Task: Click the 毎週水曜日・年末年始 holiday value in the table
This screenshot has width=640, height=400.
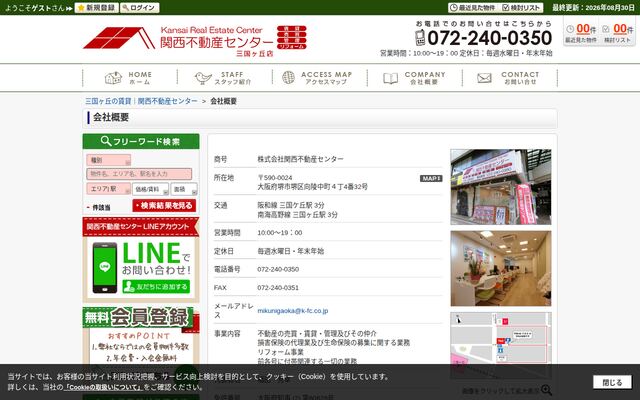Action: 291,251
